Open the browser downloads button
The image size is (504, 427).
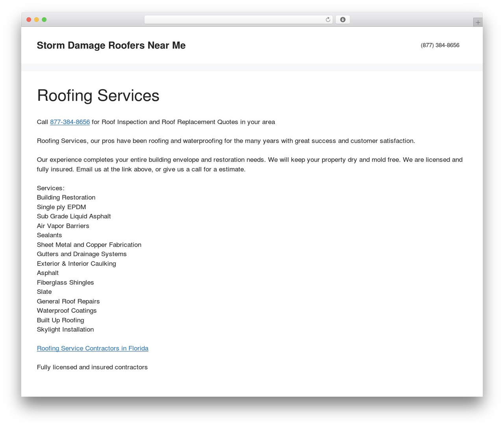coord(343,20)
